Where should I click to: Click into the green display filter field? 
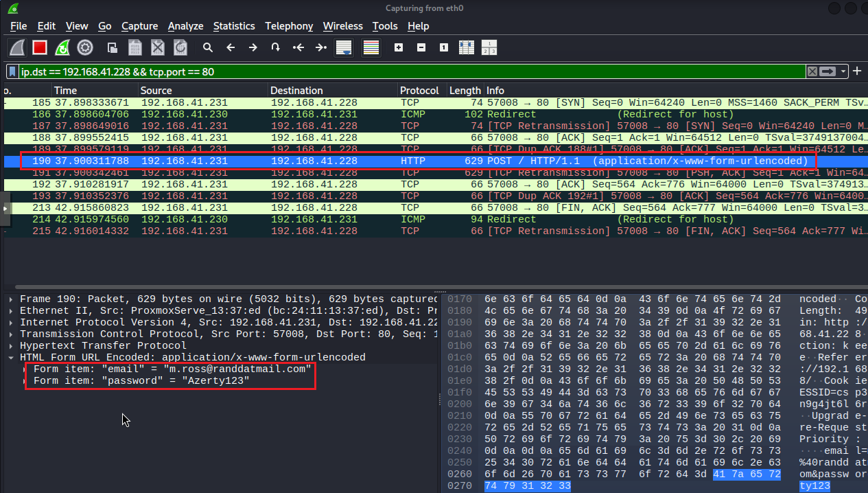(412, 71)
